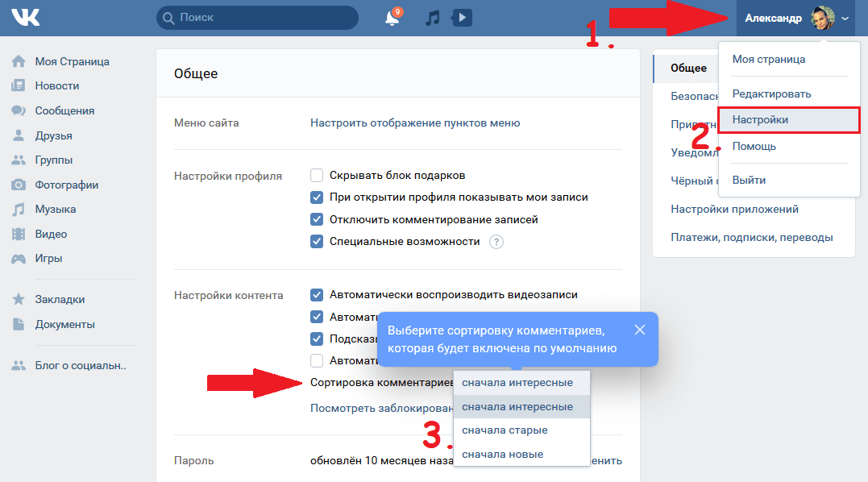
Task: Choose сначала старые sorting option
Action: click(521, 430)
